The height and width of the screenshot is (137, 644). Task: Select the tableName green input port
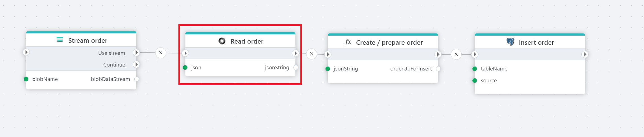[475, 68]
